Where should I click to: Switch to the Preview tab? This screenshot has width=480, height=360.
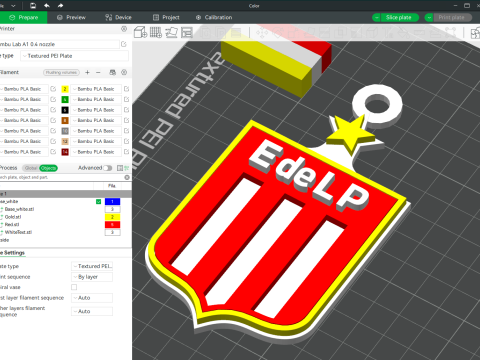[x=71, y=17]
